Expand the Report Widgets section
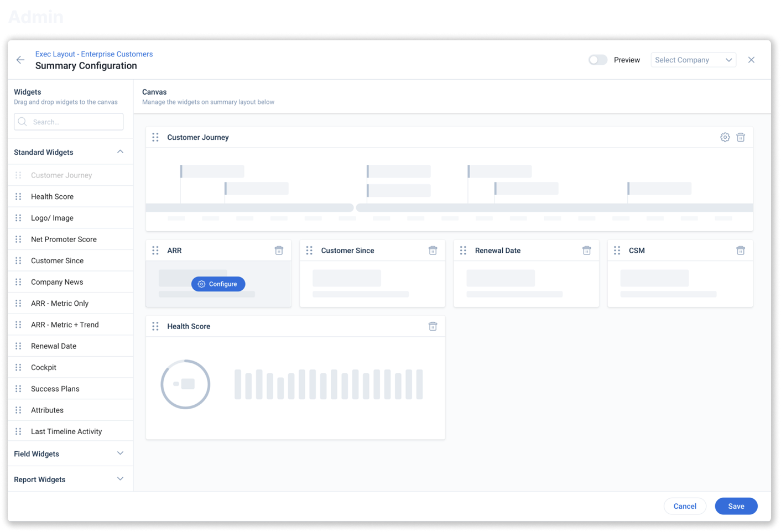 (120, 479)
